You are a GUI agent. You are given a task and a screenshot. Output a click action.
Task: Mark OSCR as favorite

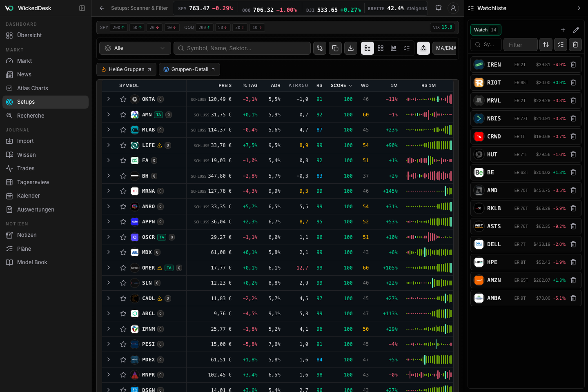pos(123,237)
